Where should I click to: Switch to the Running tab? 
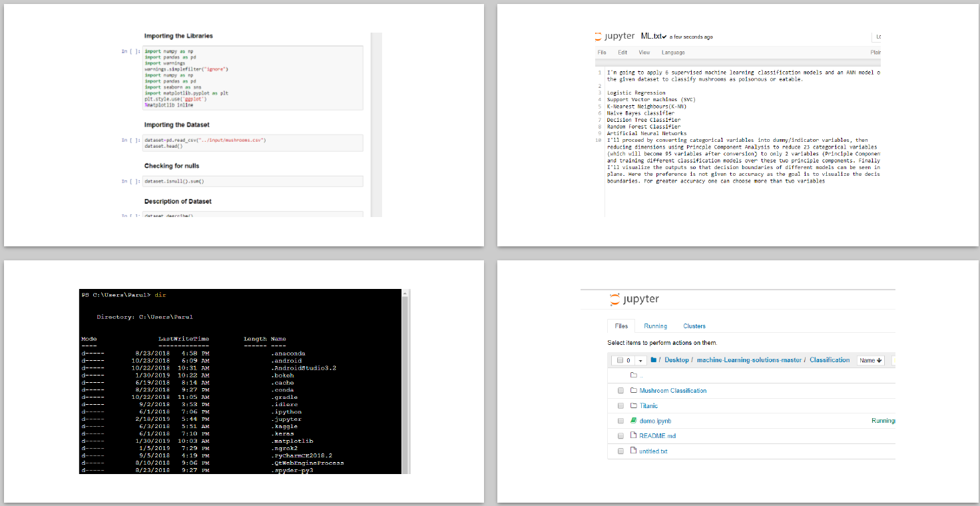[x=655, y=326]
